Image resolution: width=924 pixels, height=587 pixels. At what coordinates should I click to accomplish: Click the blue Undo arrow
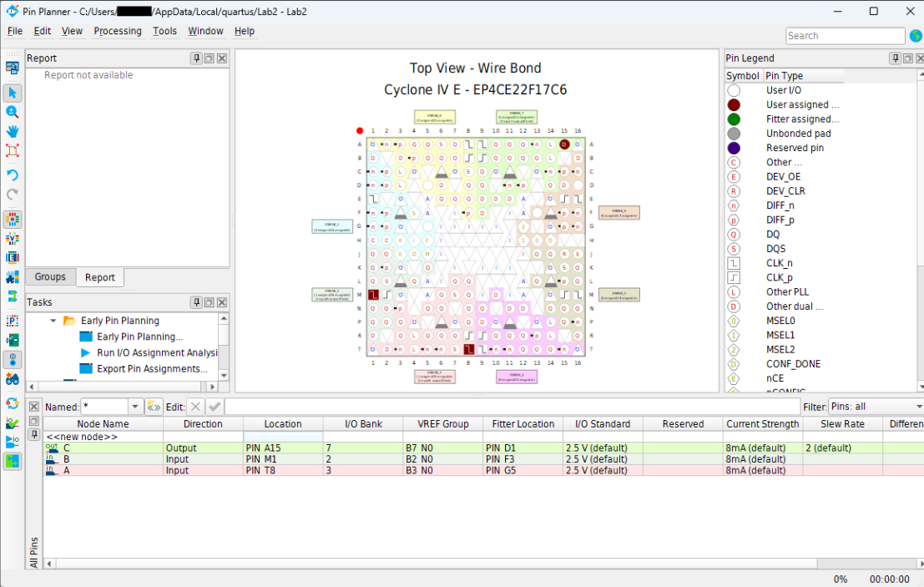(x=13, y=175)
